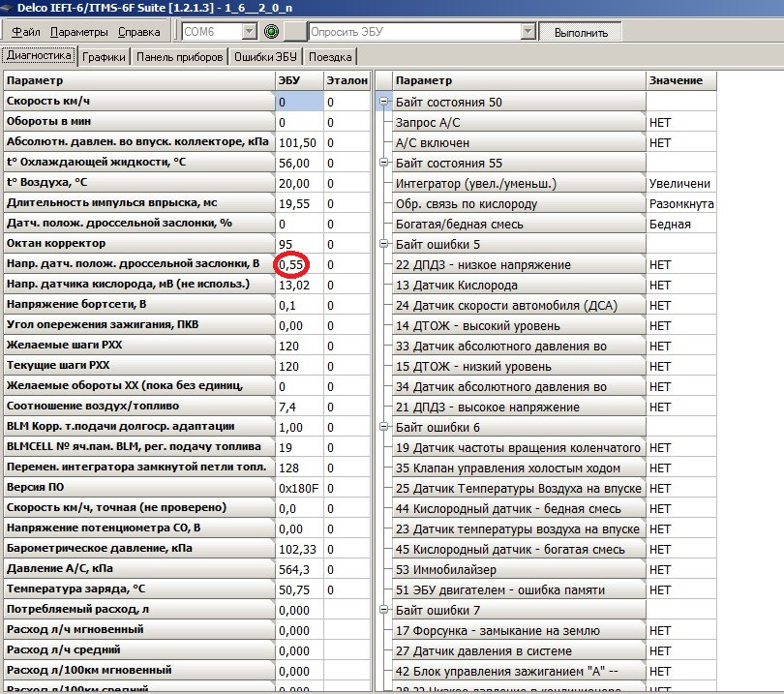
Task: Select the 22 ДПДЗ - низкое напряжение item
Action: click(x=519, y=265)
